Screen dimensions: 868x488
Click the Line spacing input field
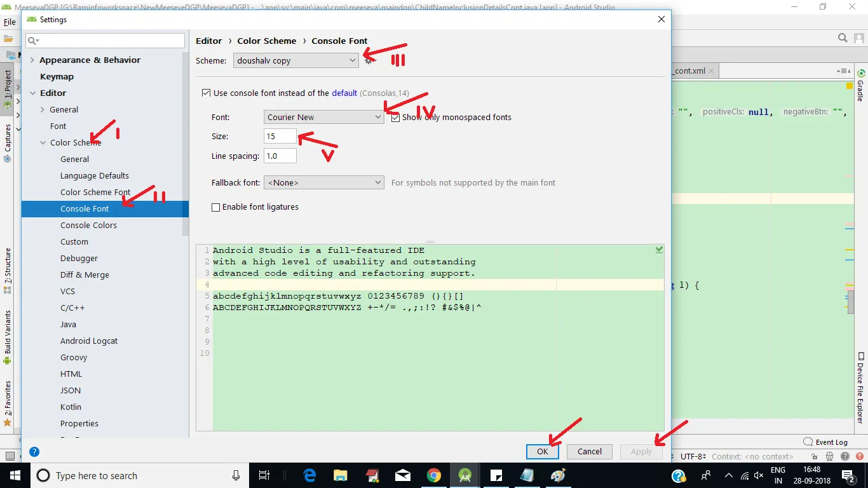click(x=280, y=156)
